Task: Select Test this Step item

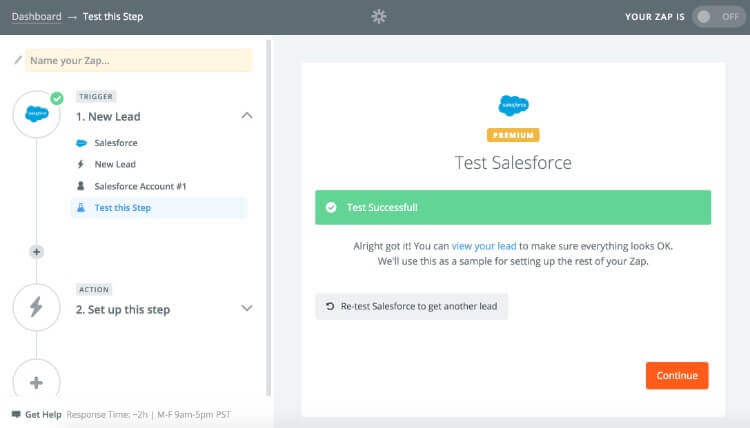Action: pyautogui.click(x=159, y=208)
